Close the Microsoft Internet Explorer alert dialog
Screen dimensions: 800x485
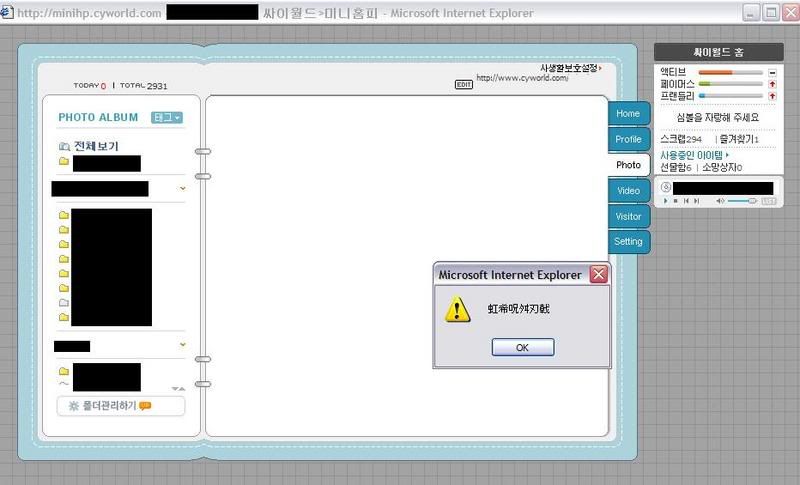(598, 274)
